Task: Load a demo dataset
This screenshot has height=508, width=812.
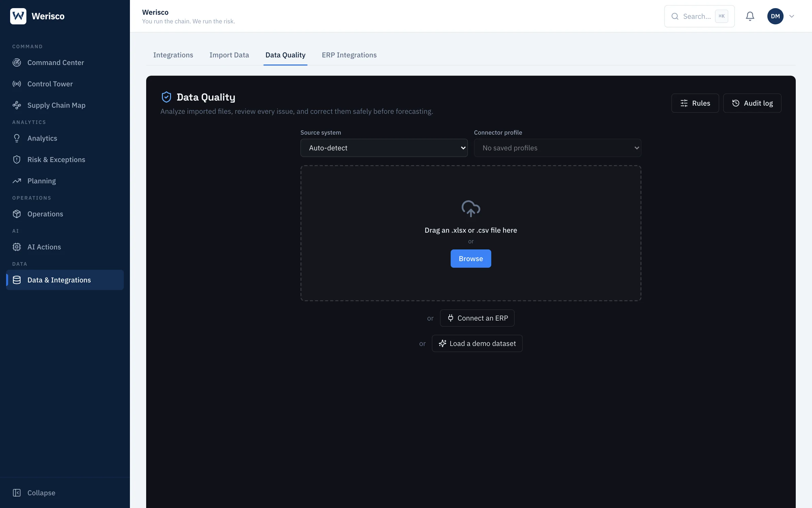Action: 477,343
